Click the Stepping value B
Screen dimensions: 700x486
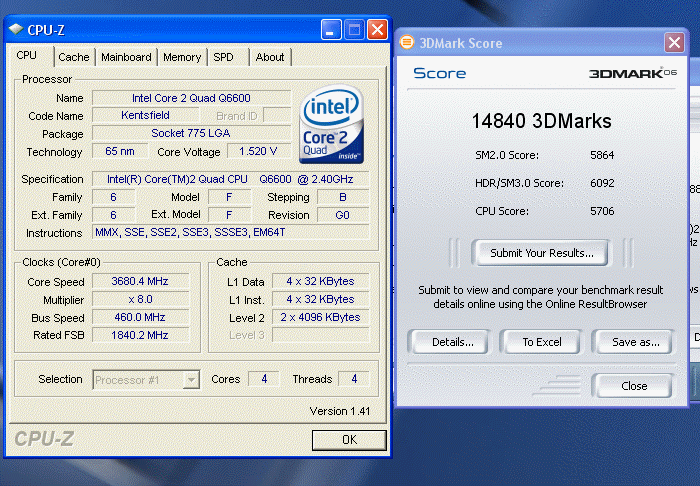[x=343, y=197]
